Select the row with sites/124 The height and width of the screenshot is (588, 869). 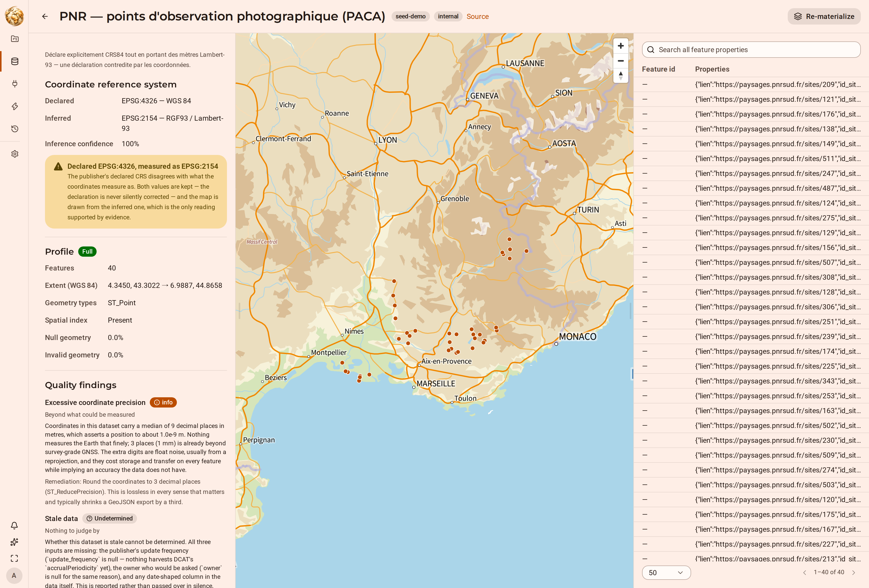point(751,203)
